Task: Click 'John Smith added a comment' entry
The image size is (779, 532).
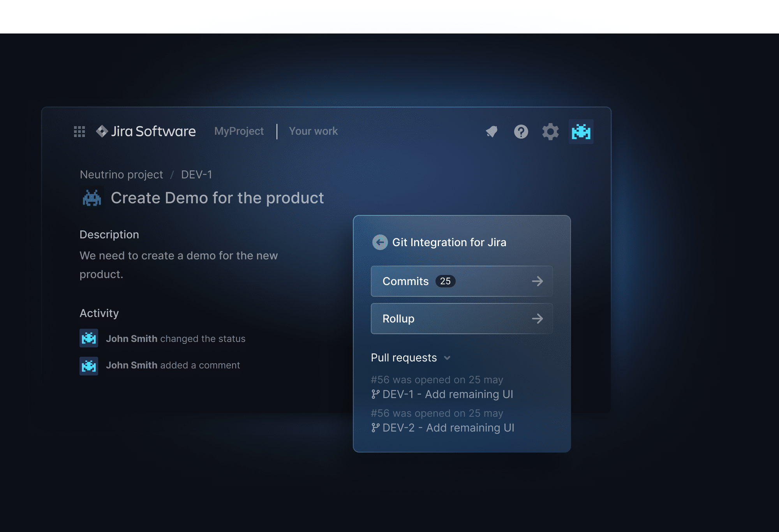Action: [x=173, y=365]
